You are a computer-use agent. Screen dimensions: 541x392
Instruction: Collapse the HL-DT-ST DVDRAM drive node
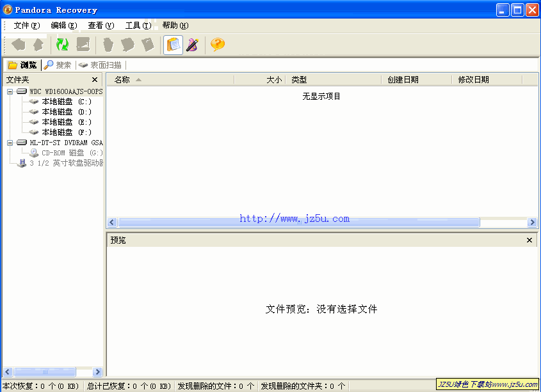tap(10, 143)
